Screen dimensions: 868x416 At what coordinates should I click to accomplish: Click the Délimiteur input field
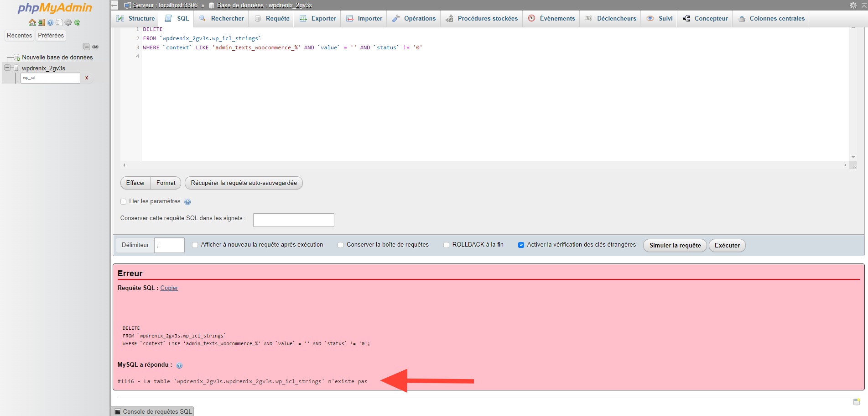pyautogui.click(x=169, y=245)
